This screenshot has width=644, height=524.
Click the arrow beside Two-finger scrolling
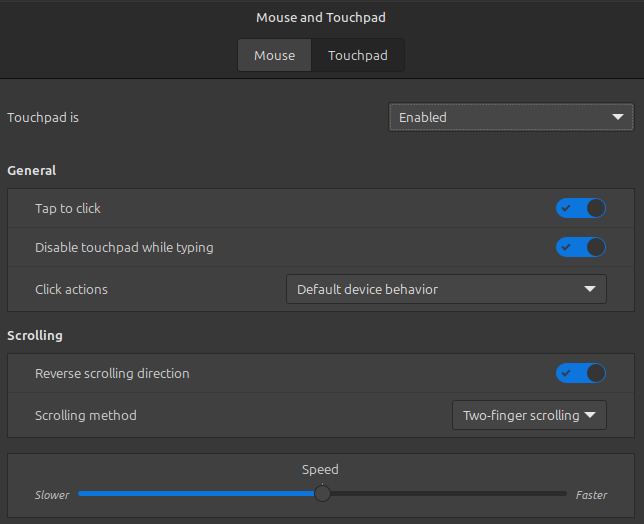(590, 415)
